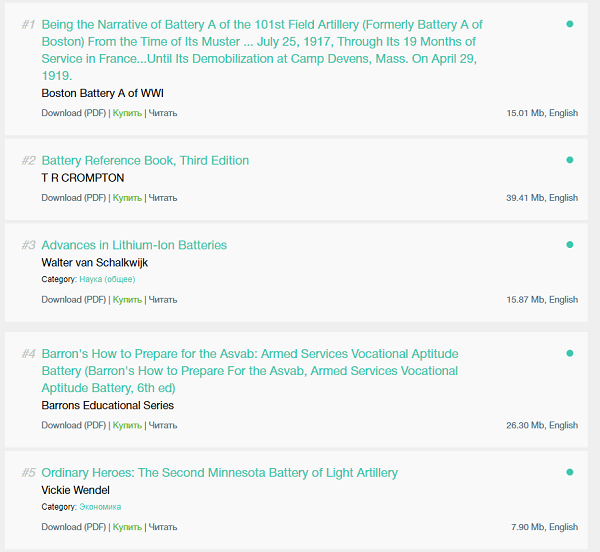Click Читать for Battery Reference Book
Viewport: 600px width, 552px height.
pos(163,198)
